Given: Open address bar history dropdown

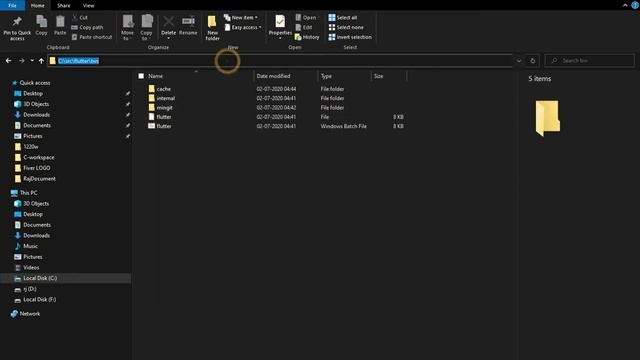Looking at the screenshot, I should (x=519, y=61).
